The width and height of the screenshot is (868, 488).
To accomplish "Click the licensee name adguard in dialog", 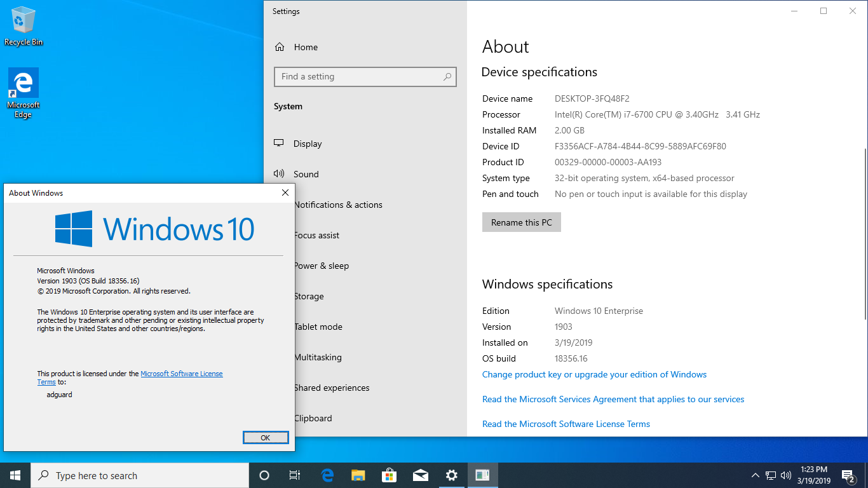I will (x=60, y=395).
